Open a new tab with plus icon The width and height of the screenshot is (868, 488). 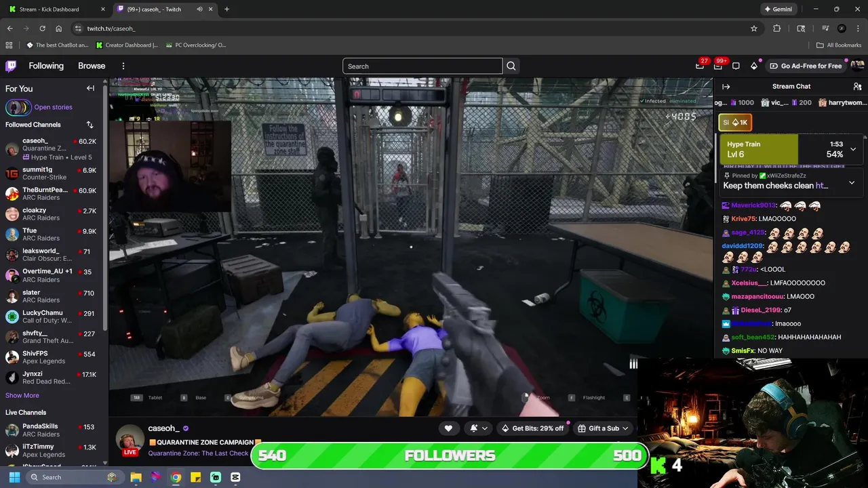(226, 9)
